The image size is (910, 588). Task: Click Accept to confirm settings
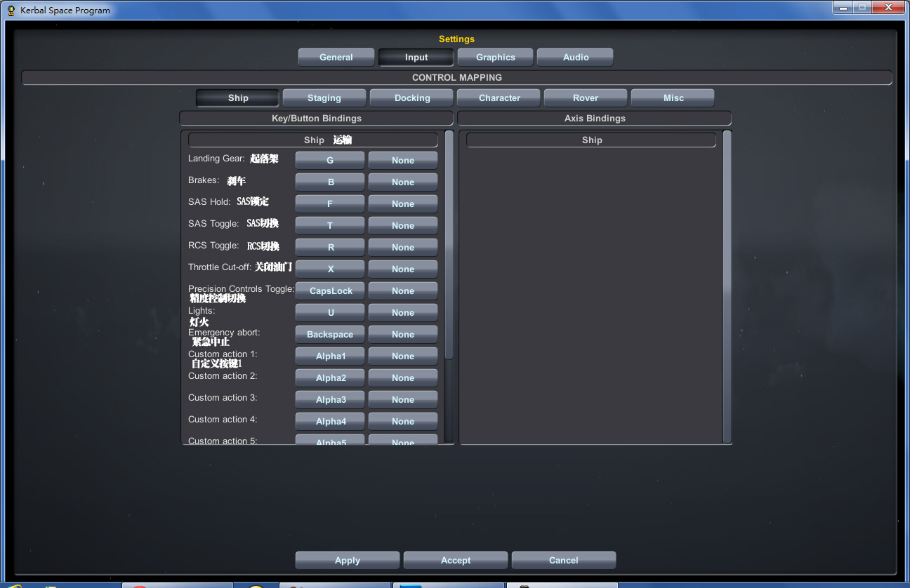(x=456, y=561)
